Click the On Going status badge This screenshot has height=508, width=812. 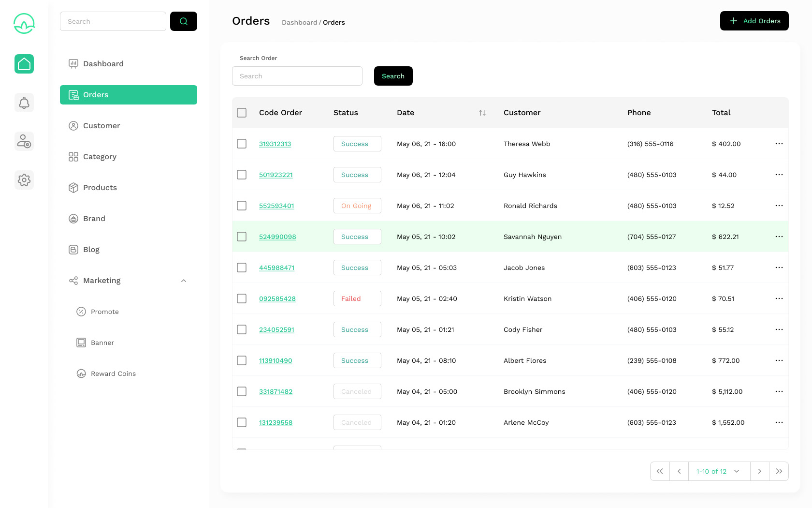pos(357,206)
